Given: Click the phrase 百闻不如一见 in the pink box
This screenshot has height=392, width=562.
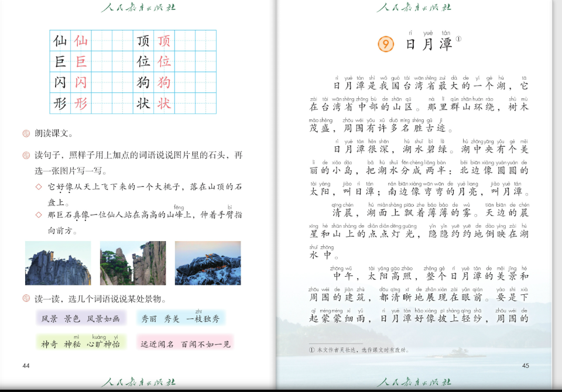Looking at the screenshot, I should [x=205, y=345].
